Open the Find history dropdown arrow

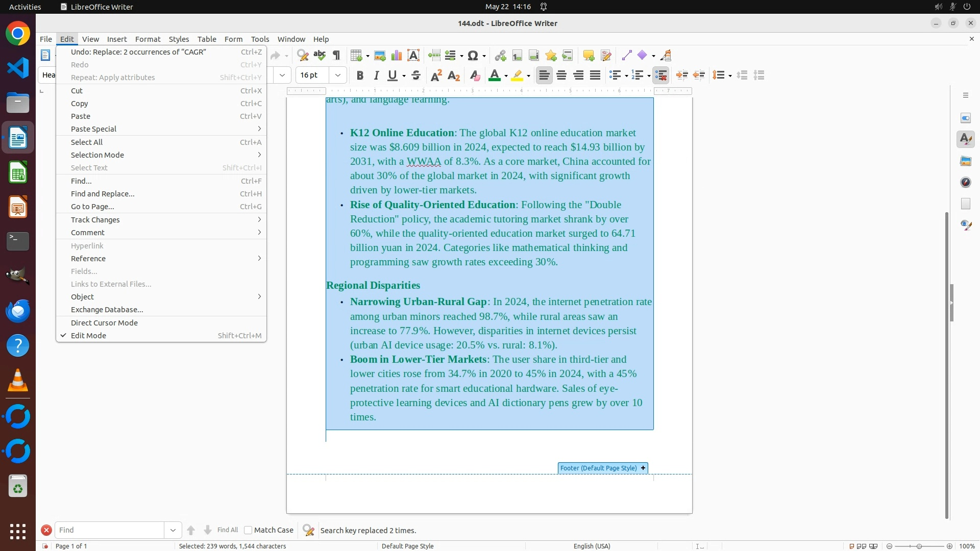tap(173, 530)
